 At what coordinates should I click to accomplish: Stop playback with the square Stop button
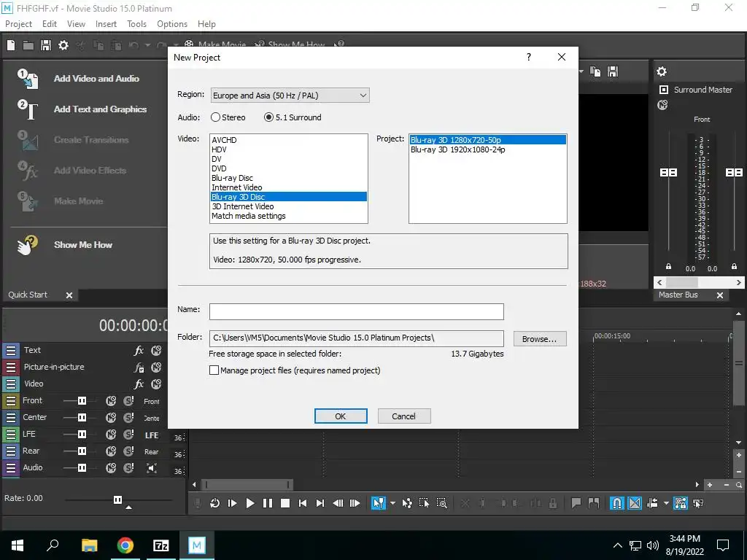tap(285, 503)
